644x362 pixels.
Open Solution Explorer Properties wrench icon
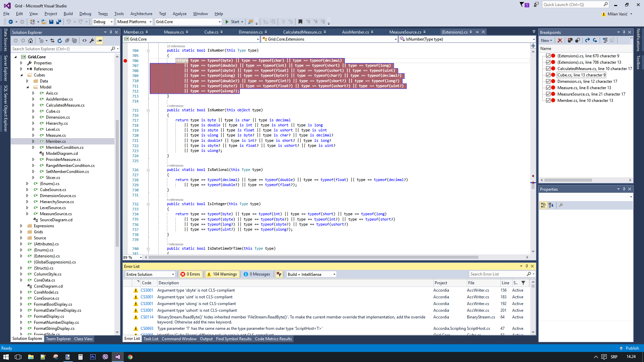92,41
